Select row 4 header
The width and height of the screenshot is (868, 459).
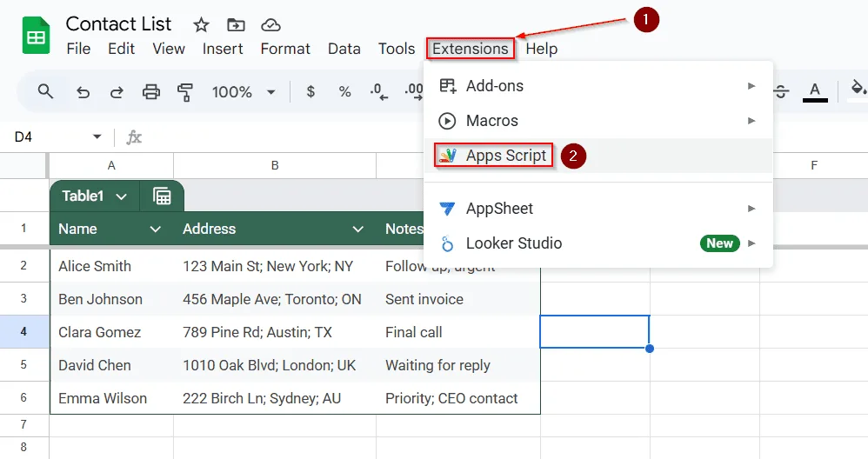(x=23, y=332)
